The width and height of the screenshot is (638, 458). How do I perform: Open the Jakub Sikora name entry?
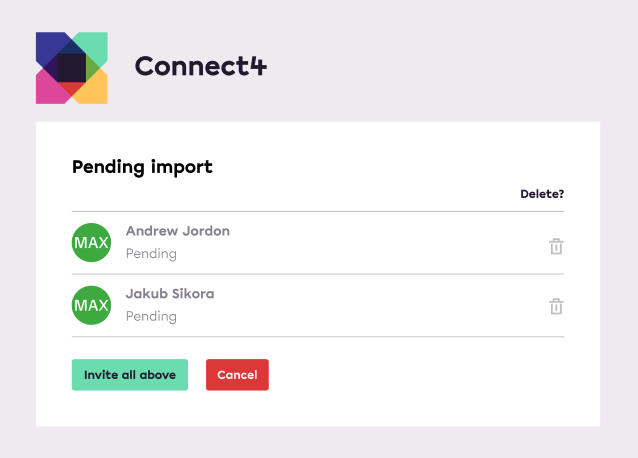[x=170, y=294]
